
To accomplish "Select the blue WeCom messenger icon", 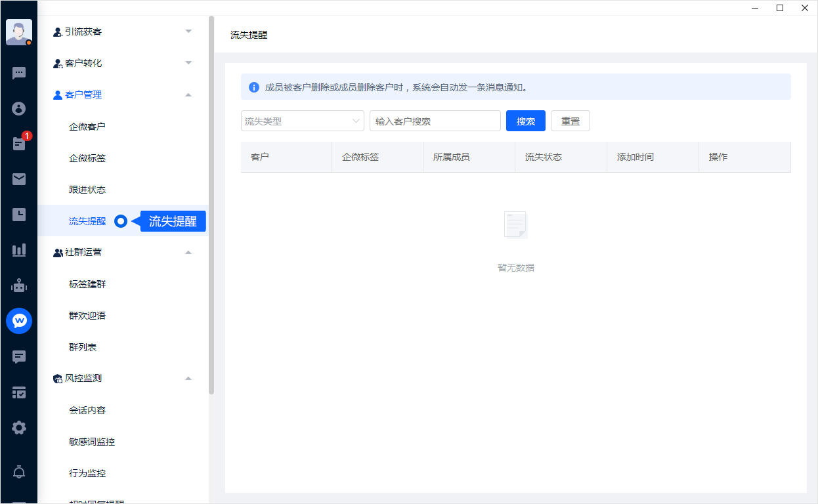I will tap(19, 321).
